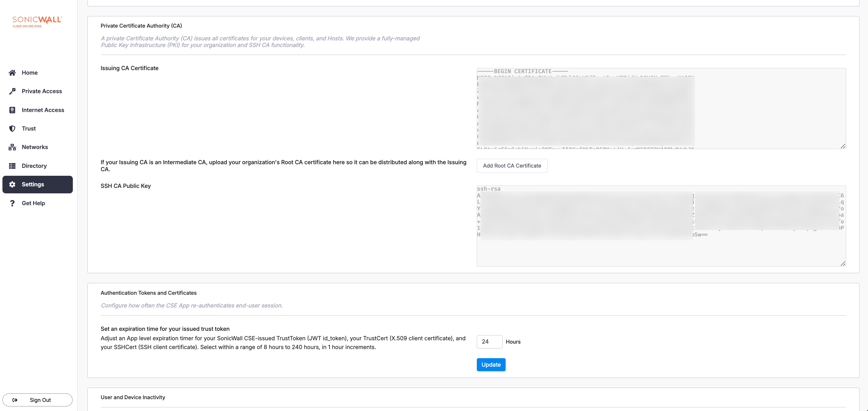Viewport: 868px width, 411px height.
Task: Click the Networks topology icon
Action: click(12, 147)
